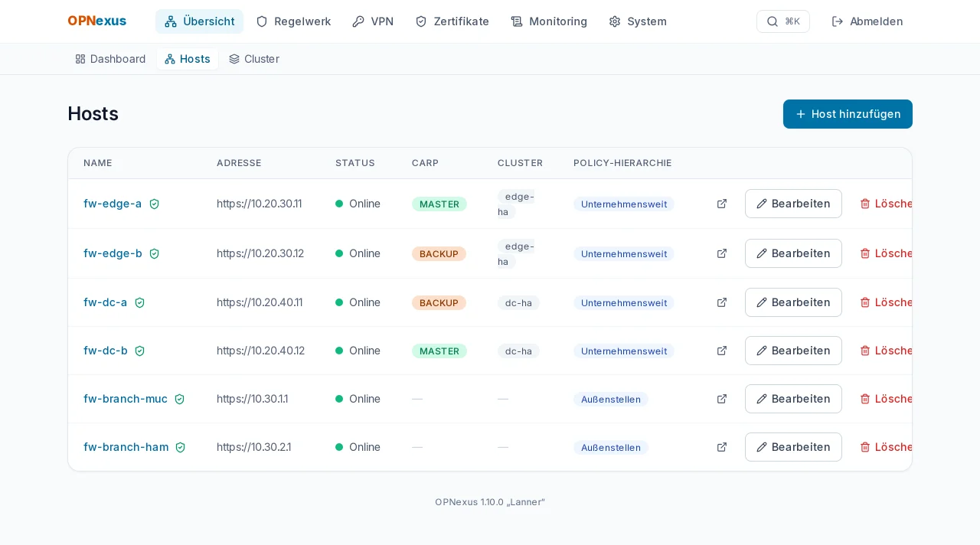This screenshot has width=980, height=545.
Task: Click Löschen for fw-branch-ham
Action: tap(886, 447)
